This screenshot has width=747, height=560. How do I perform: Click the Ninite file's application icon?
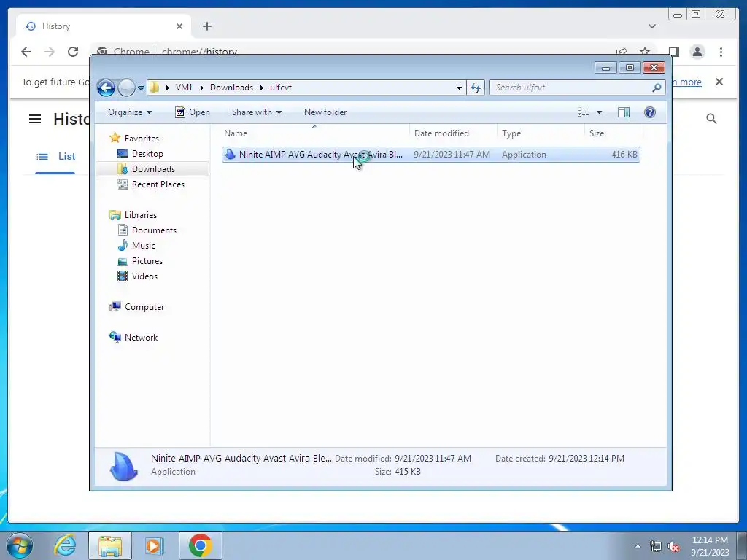230,155
